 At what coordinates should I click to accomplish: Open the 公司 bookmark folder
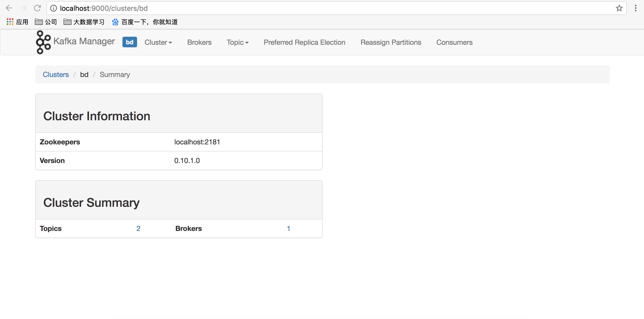pyautogui.click(x=46, y=22)
